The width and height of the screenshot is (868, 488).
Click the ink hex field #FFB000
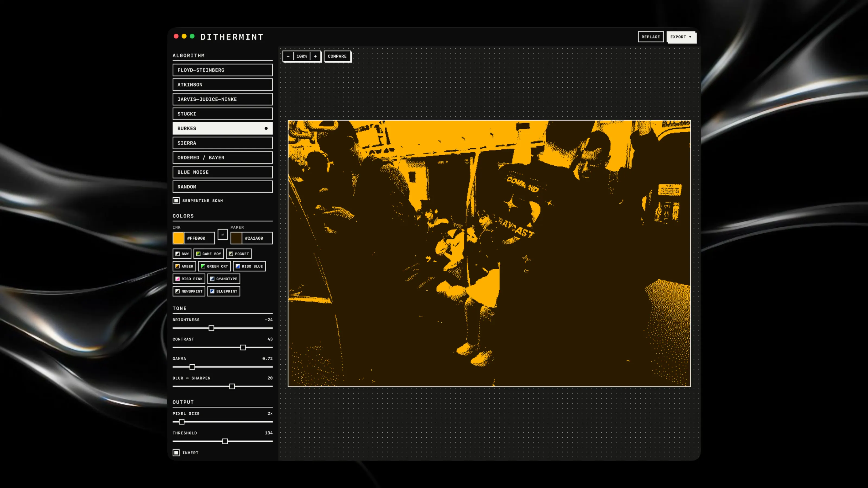pyautogui.click(x=199, y=238)
